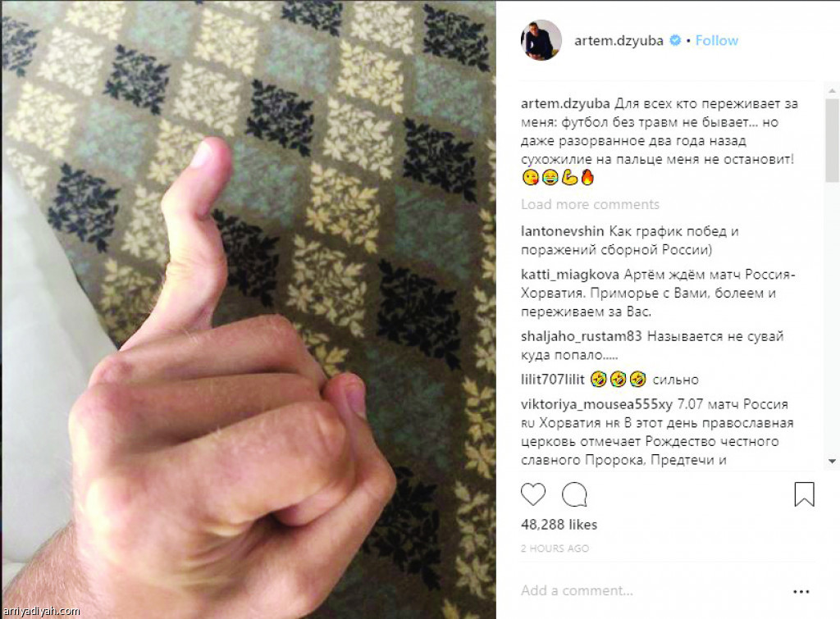Open the viktoriya_mousea555xy profile link
840x619 pixels.
596,404
